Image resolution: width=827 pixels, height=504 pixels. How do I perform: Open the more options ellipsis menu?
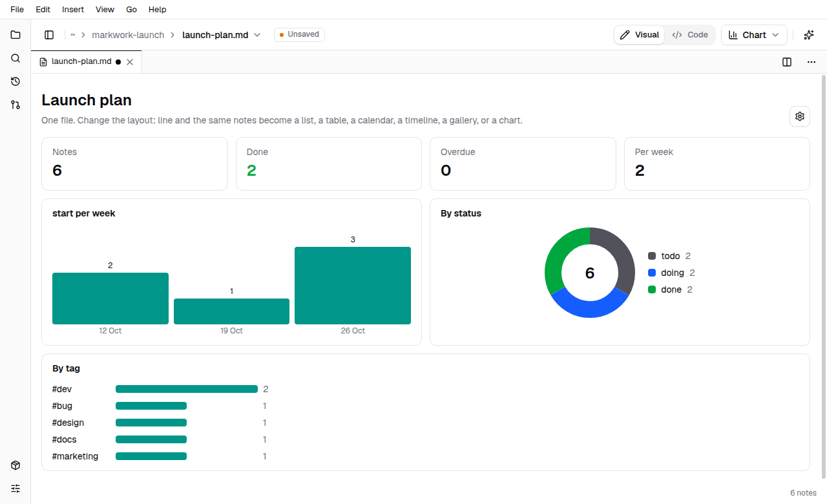[811, 62]
